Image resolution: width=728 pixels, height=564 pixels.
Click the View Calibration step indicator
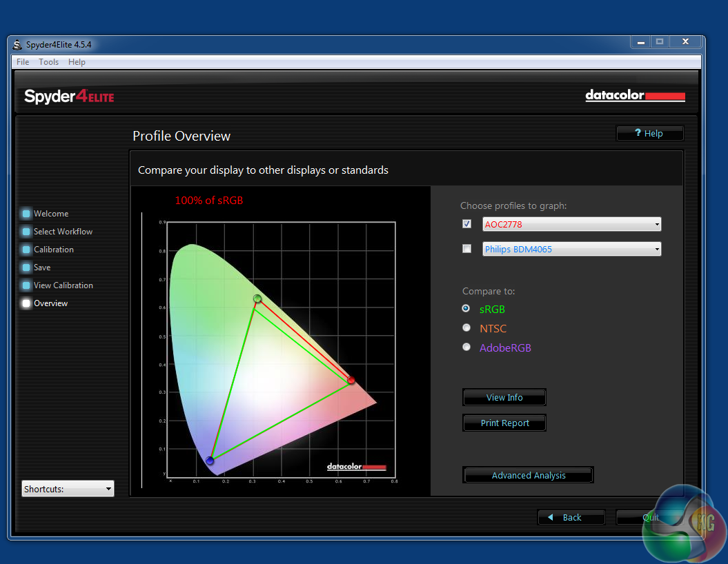click(26, 285)
